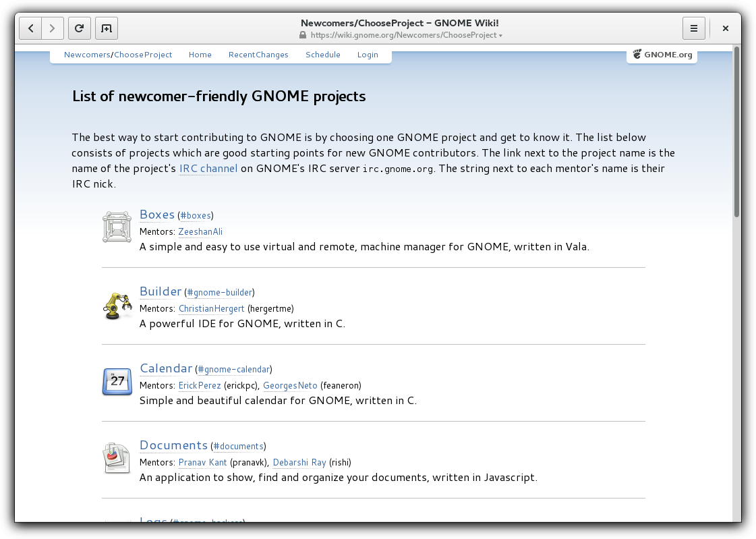Viewport: 756px width, 539px height.
Task: Open the browser hamburger menu
Action: click(x=694, y=28)
